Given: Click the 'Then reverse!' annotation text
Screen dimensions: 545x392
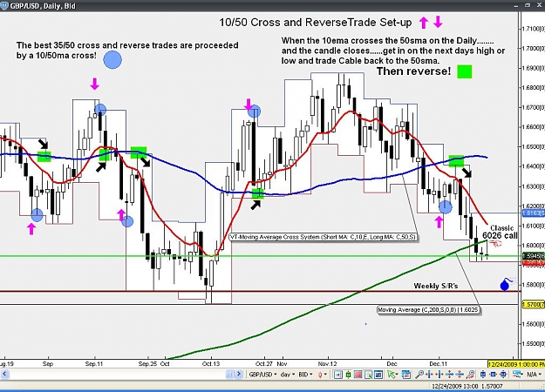Looking at the screenshot, I should 413,71.
